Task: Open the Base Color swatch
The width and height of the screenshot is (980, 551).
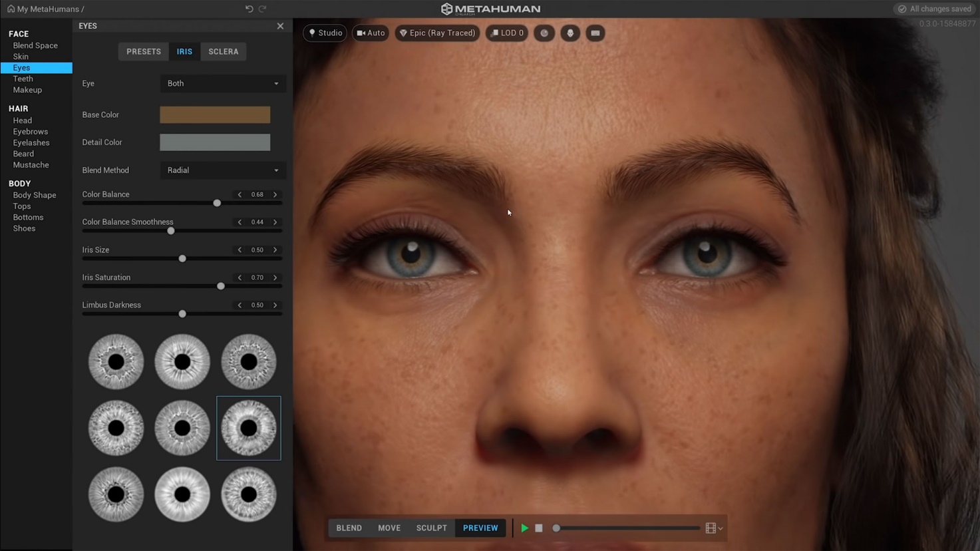Action: click(x=215, y=114)
